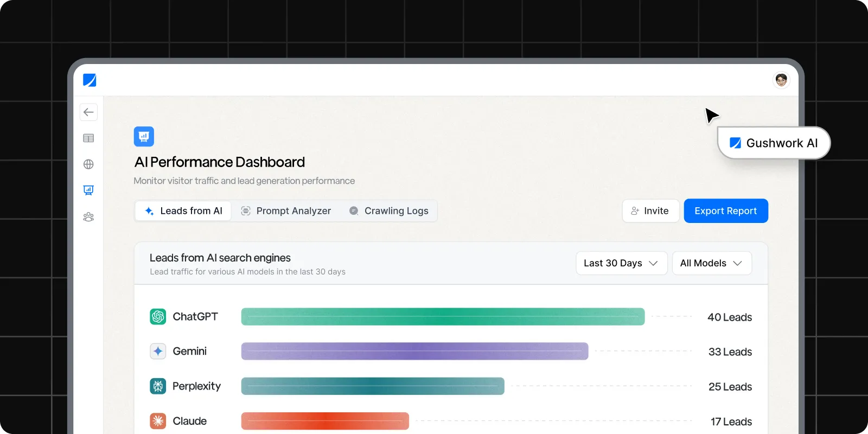Click the Claude logo icon

click(158, 421)
